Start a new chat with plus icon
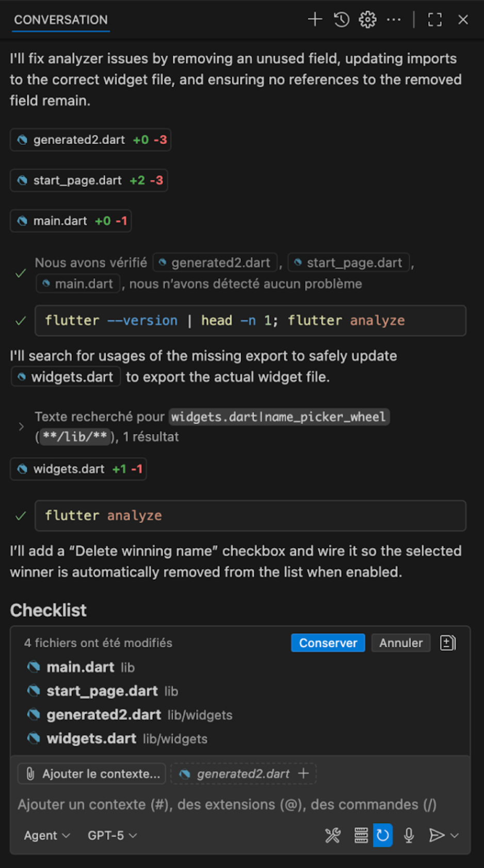The image size is (484, 868). (315, 20)
